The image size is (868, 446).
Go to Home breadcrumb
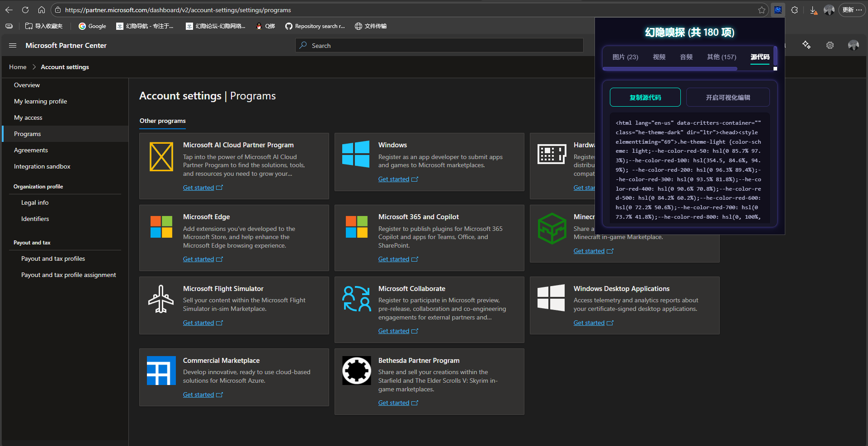18,67
